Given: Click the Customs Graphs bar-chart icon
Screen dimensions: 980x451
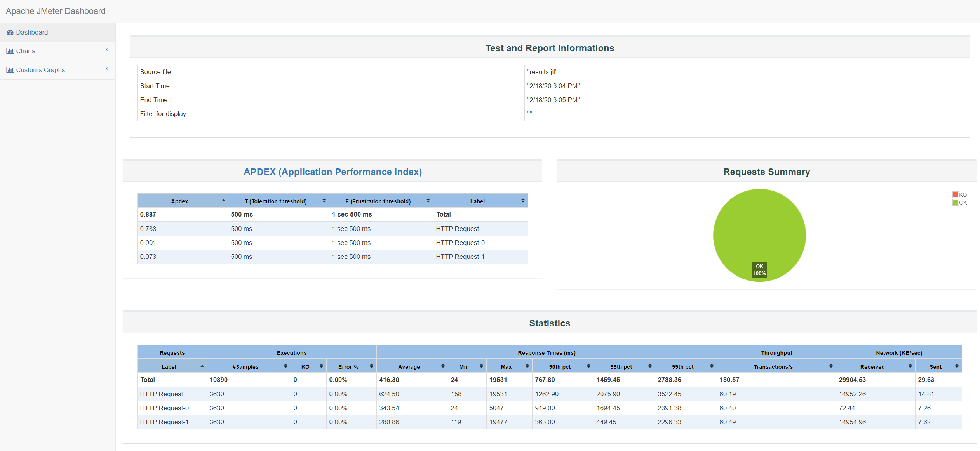Looking at the screenshot, I should tap(10, 70).
